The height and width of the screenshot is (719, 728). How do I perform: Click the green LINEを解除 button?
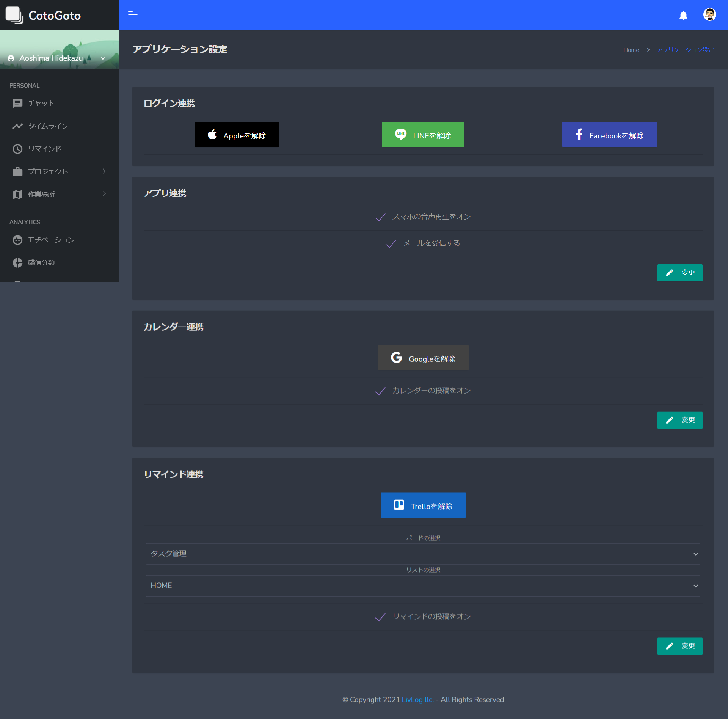click(423, 135)
